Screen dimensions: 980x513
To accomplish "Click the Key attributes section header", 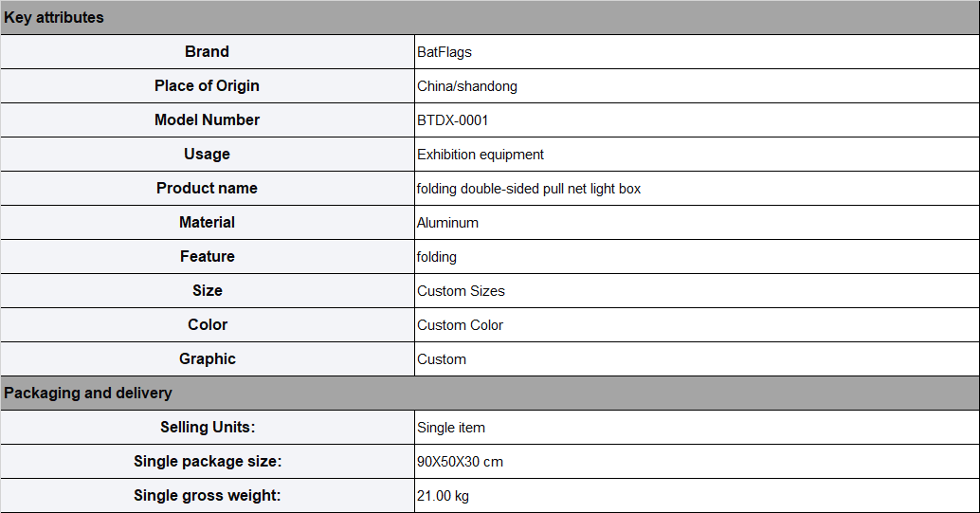I will click(x=490, y=17).
